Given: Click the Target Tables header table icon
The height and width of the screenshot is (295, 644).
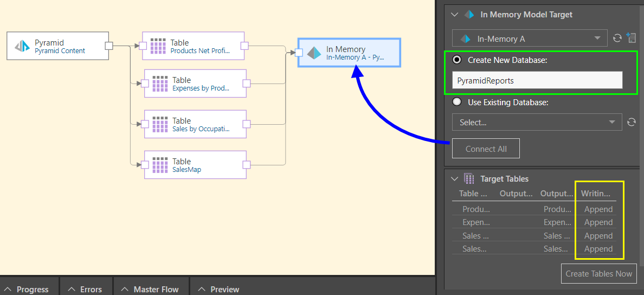Looking at the screenshot, I should 468,179.
